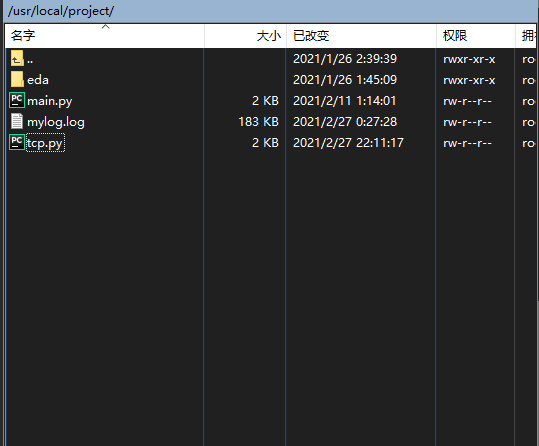This screenshot has height=446, width=539.
Task: Click rw-r--r-- permission of mylog.log
Action: 468,122
